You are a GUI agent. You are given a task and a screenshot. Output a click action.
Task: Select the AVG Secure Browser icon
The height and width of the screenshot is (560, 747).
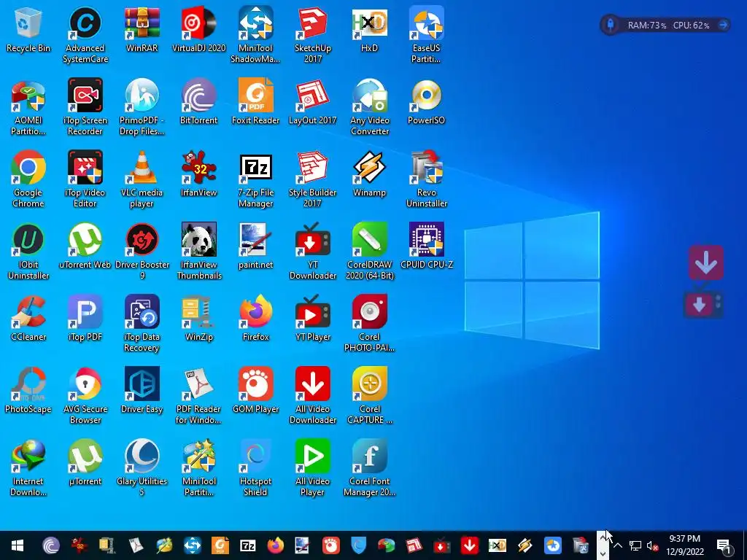[x=85, y=396]
